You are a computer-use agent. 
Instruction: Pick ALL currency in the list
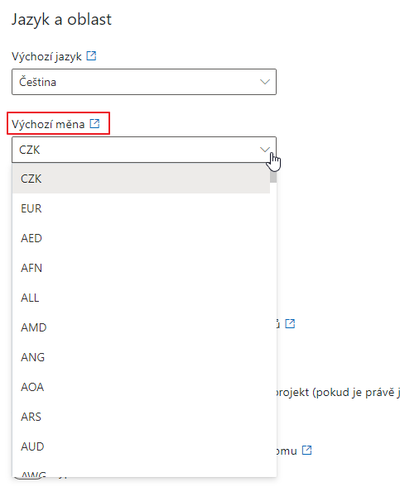[141, 297]
